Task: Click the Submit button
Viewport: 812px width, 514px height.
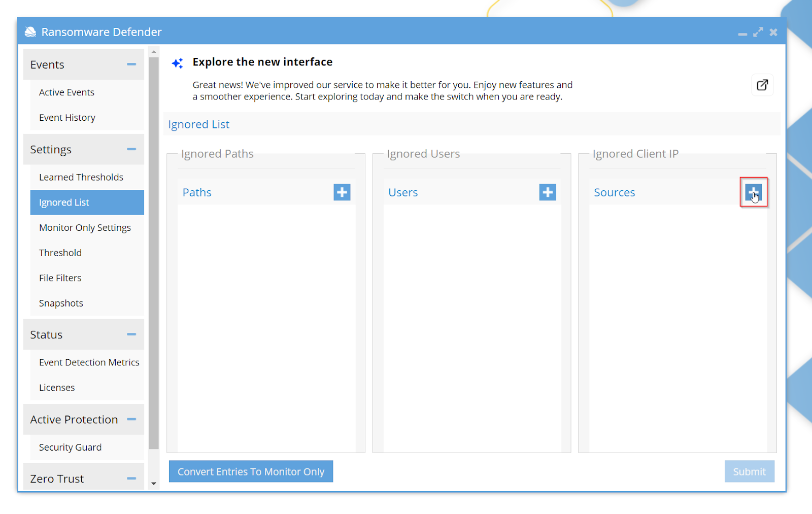Action: click(749, 471)
